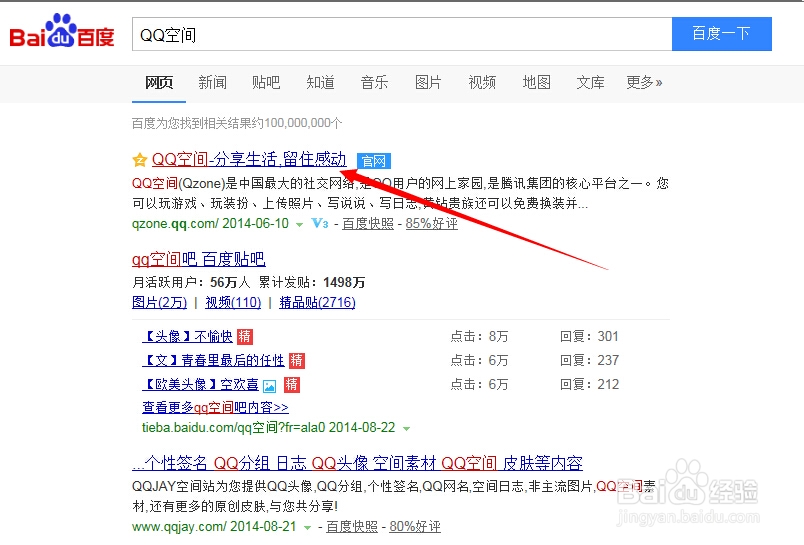Click the result count text 约100,000,000个
Image resolution: width=804 pixels, height=545 pixels.
point(297,123)
